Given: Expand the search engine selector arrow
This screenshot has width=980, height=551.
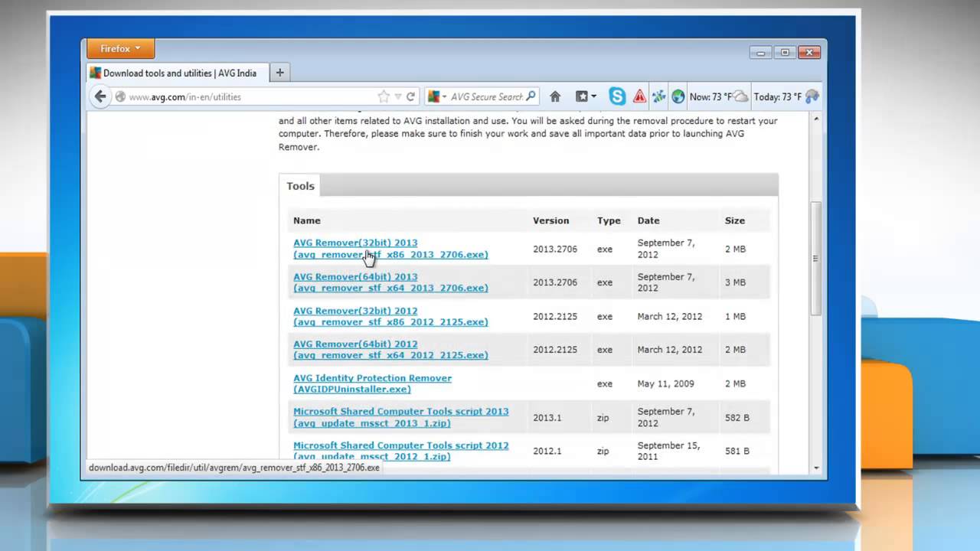Looking at the screenshot, I should [444, 97].
